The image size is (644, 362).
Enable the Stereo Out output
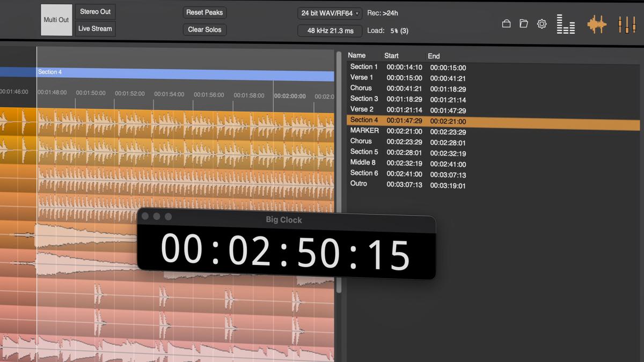(95, 12)
